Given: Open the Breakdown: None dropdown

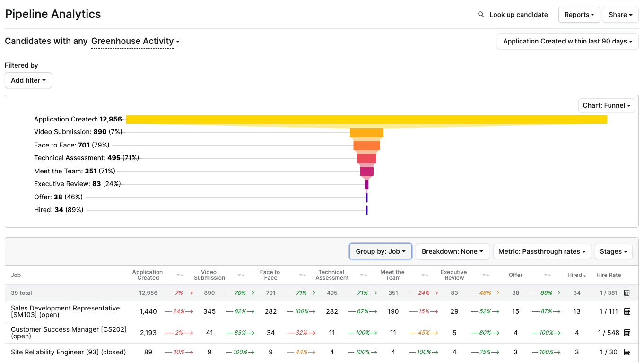Looking at the screenshot, I should [452, 251].
